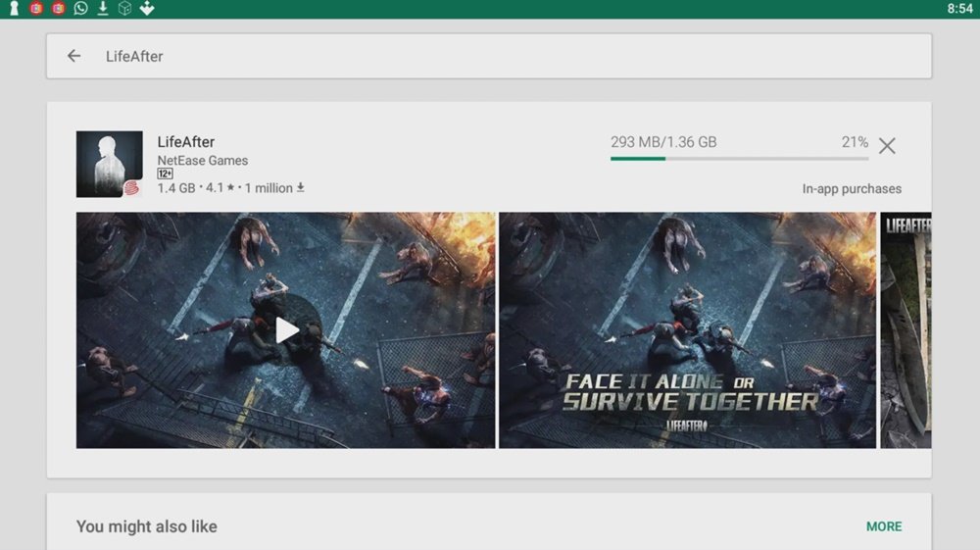Tap the download arrow status icon
Screen dimensions: 980x550
[x=103, y=8]
